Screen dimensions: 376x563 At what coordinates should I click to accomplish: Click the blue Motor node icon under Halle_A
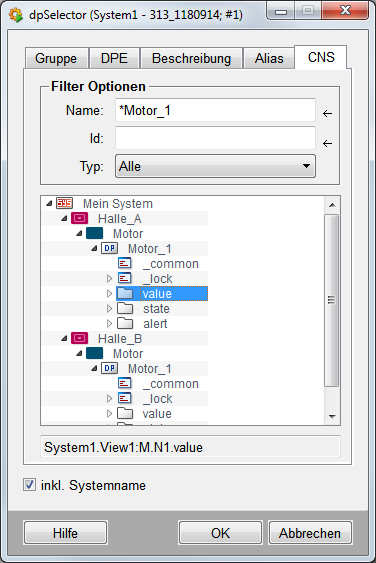coord(94,233)
